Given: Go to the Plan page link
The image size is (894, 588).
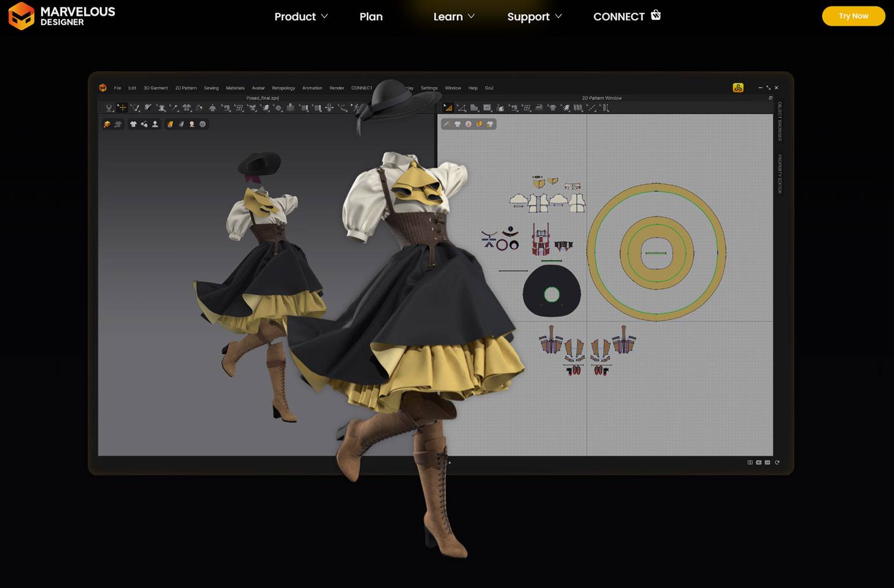Looking at the screenshot, I should [371, 17].
